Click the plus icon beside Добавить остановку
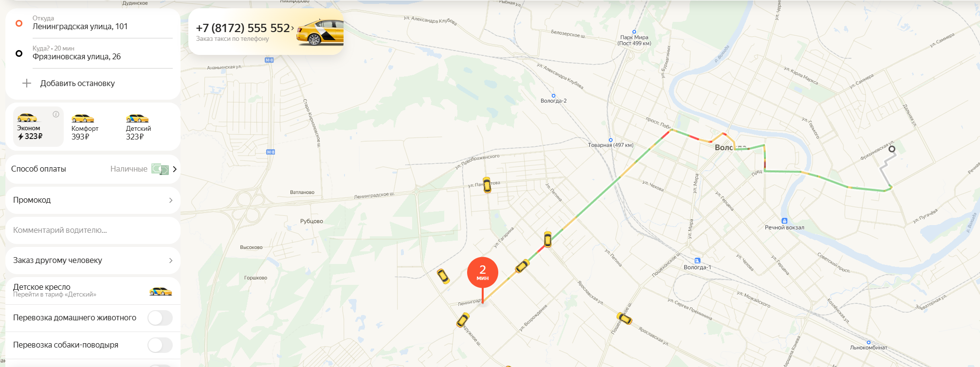 [x=27, y=83]
